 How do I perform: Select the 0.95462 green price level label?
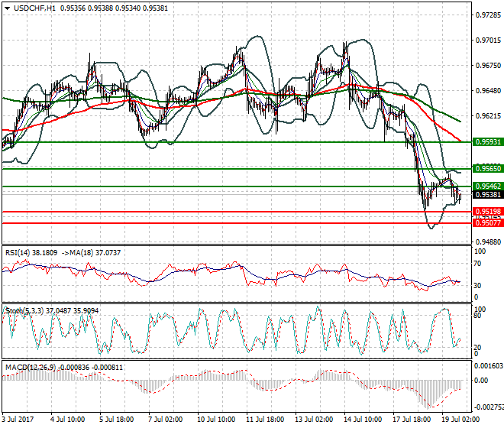(488, 186)
